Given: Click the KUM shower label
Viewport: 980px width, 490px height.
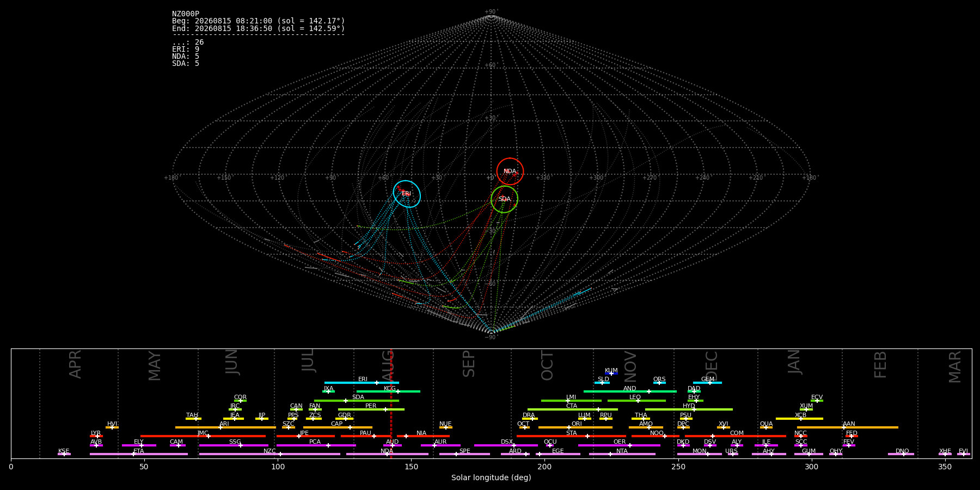Looking at the screenshot, I should (x=611, y=370).
